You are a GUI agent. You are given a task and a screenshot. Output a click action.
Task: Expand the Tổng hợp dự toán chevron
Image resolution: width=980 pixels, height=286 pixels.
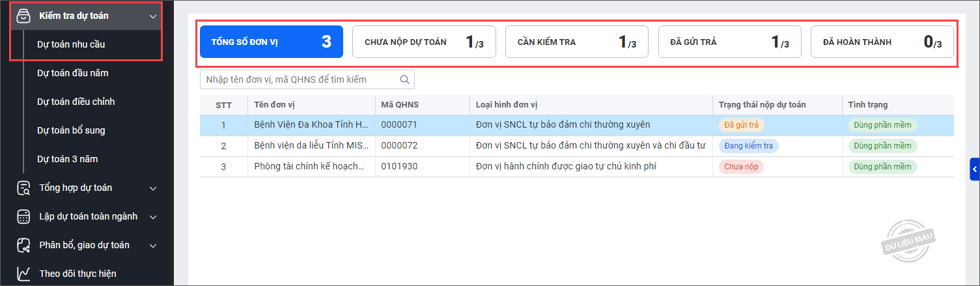[153, 188]
